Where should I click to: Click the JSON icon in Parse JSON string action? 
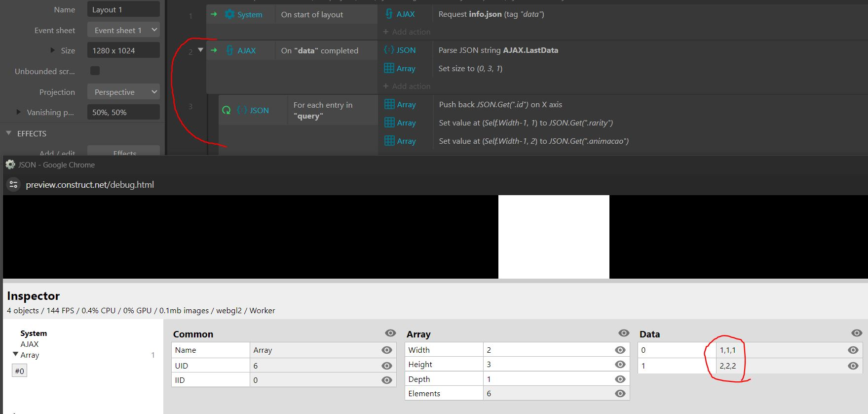(389, 50)
